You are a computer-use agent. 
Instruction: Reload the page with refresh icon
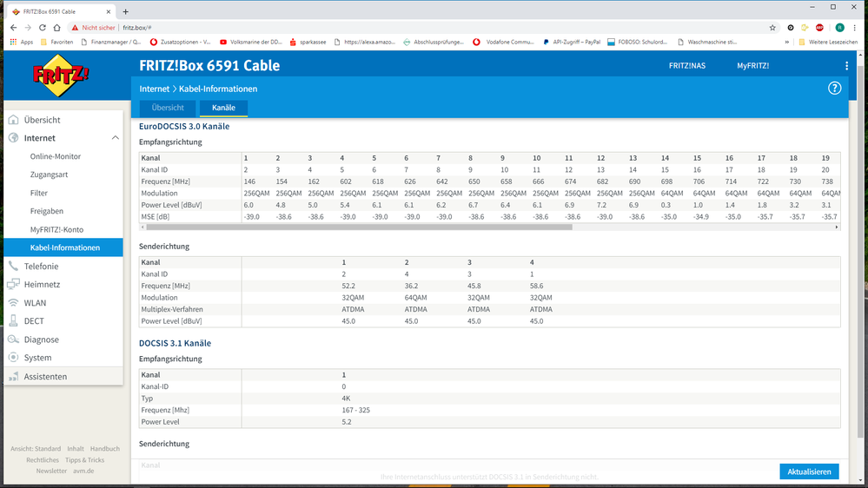[x=42, y=28]
